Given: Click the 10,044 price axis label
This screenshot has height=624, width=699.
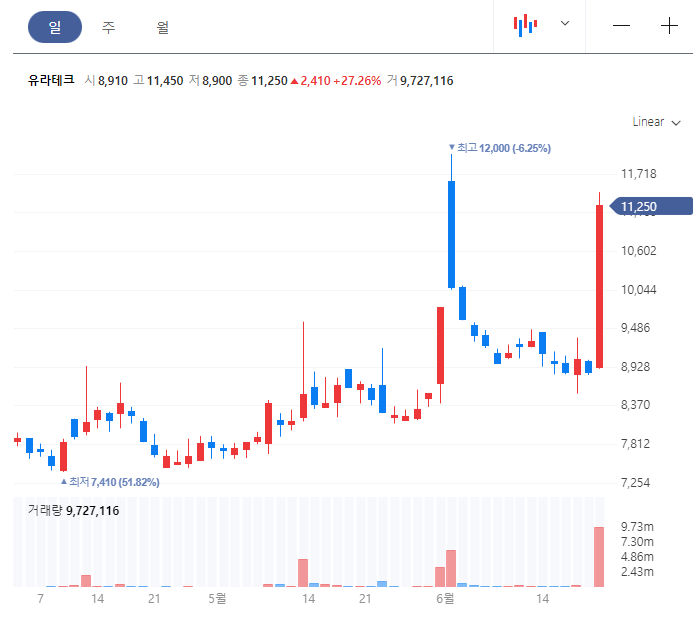Looking at the screenshot, I should (x=639, y=290).
